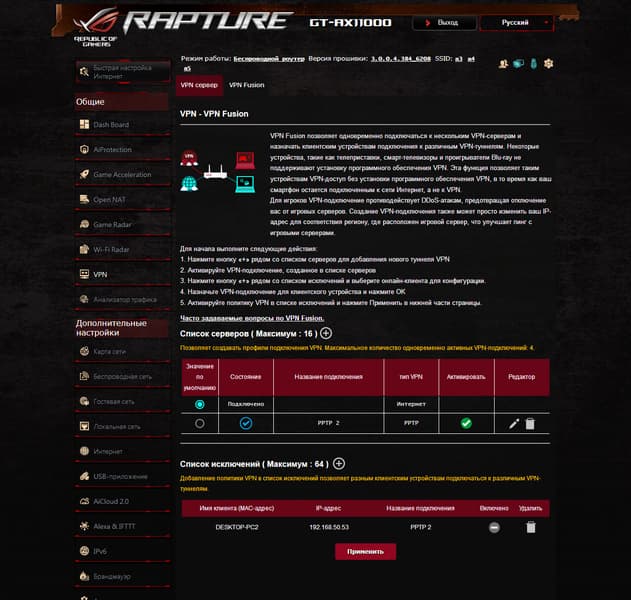Open Интернет settings in sidebar
The height and width of the screenshot is (600, 631).
tap(122, 451)
